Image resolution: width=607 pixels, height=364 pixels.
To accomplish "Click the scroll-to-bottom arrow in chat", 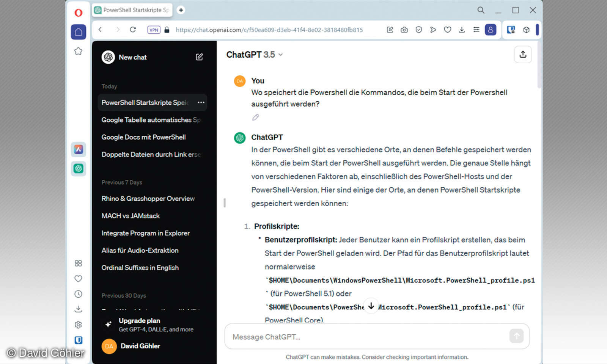I will tap(371, 306).
